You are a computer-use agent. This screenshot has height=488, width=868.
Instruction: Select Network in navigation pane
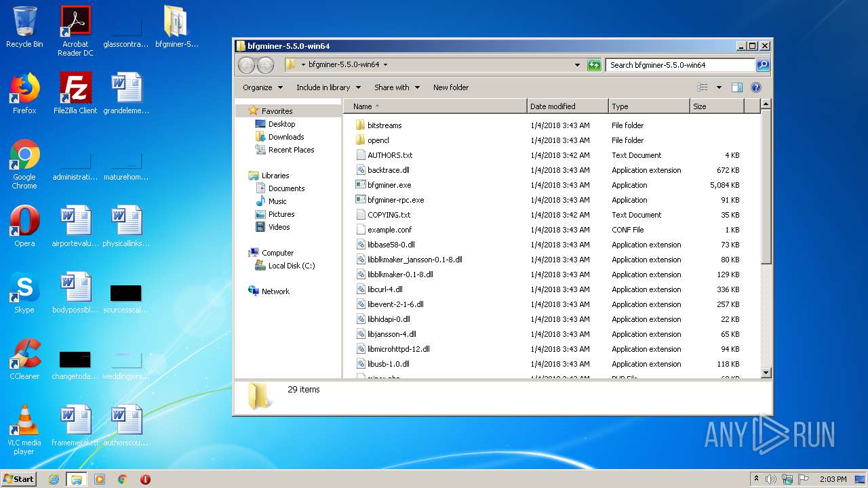(x=275, y=291)
